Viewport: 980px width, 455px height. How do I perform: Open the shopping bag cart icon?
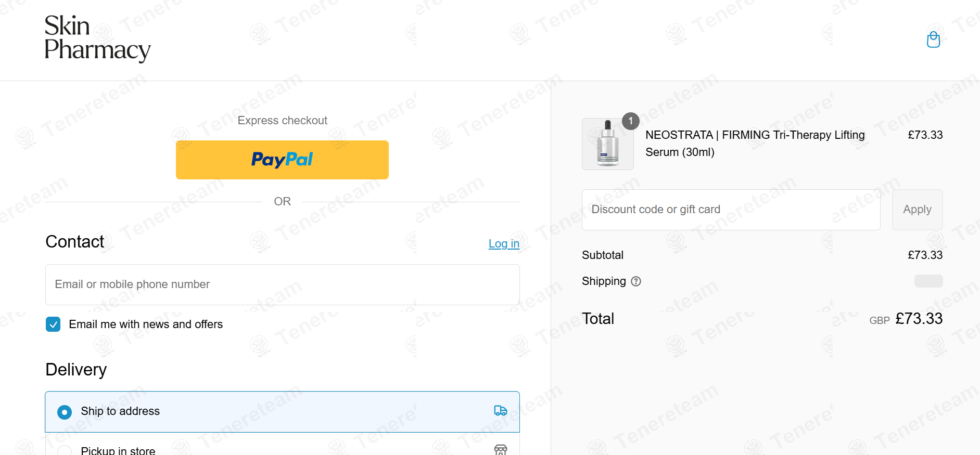933,40
